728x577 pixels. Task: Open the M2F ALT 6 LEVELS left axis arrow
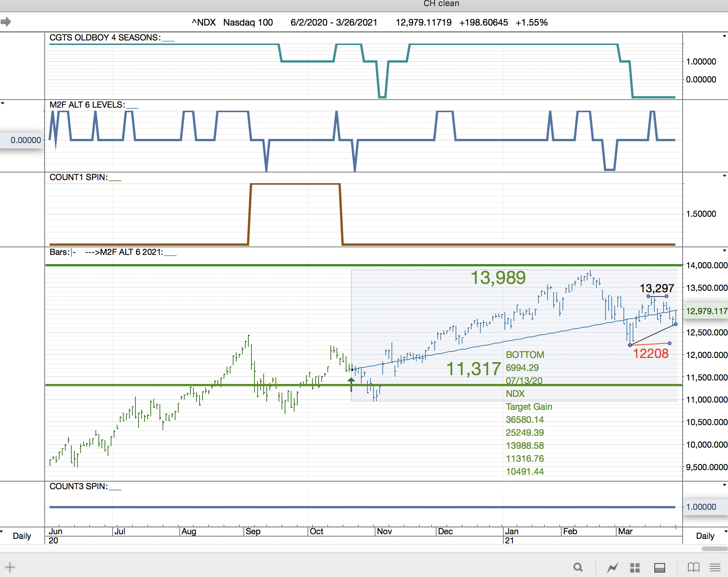pos(3,103)
